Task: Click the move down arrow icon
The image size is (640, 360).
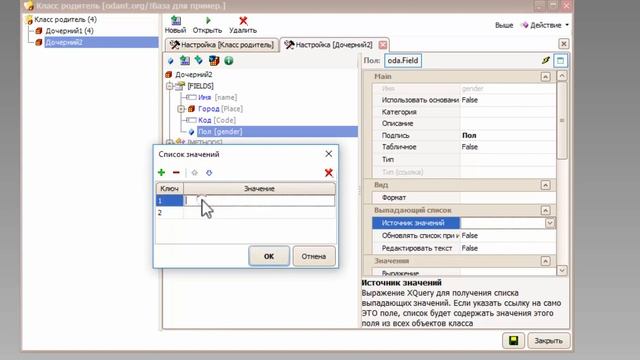Action: tap(209, 173)
